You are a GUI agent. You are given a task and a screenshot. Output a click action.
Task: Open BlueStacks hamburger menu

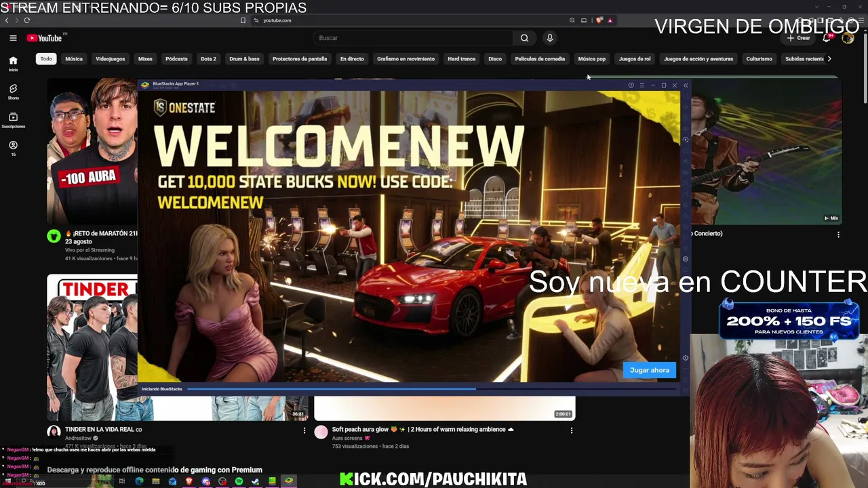(x=642, y=85)
